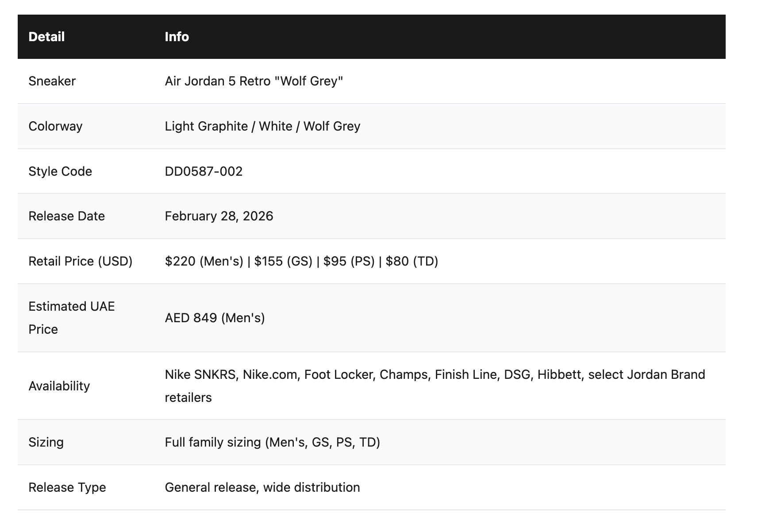This screenshot has width=777, height=532.
Task: Click the Info column header
Action: click(x=177, y=37)
